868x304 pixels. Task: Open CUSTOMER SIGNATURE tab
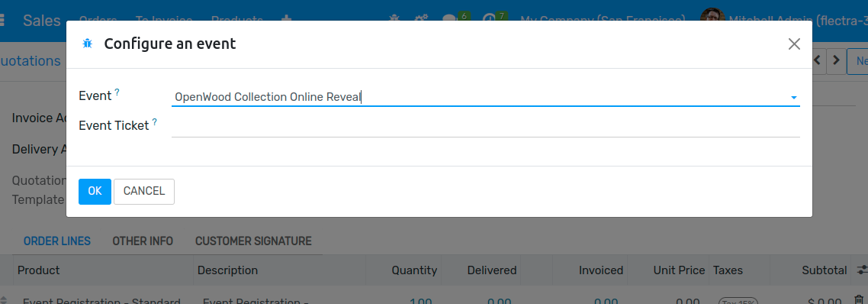tap(253, 241)
